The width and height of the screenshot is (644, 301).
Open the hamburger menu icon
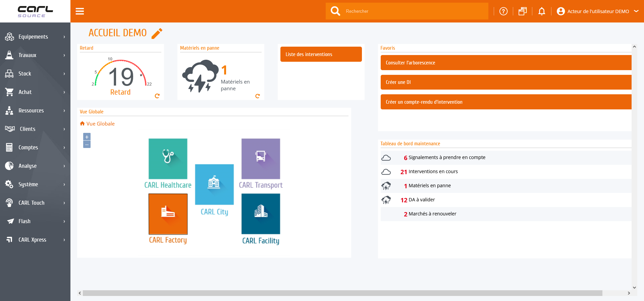(x=80, y=11)
